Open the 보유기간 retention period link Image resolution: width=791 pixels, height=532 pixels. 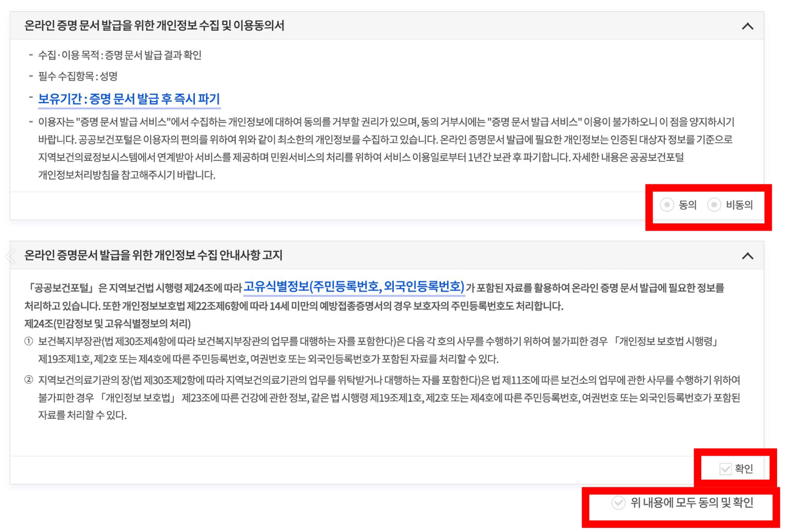[129, 98]
